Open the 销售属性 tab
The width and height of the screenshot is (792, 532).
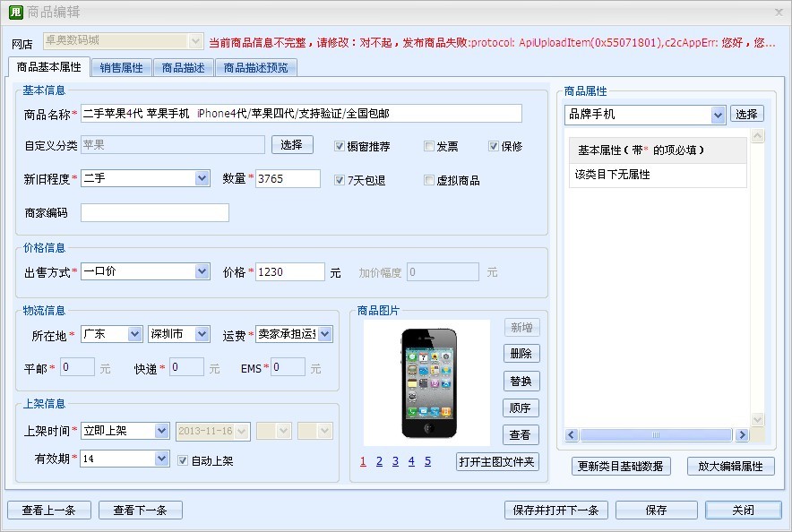click(121, 68)
